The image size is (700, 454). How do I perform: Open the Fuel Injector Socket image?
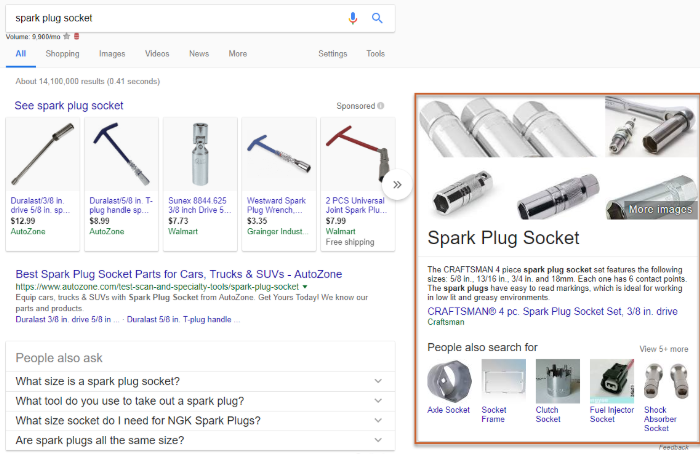click(612, 381)
